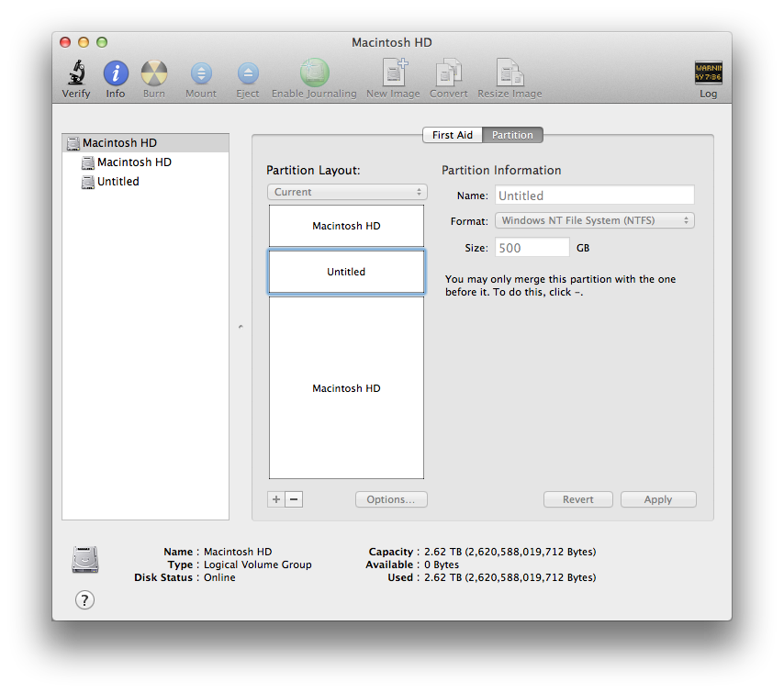Screen dimensions: 784x693
Task: Select the top Macintosh HD partition block
Action: point(346,226)
